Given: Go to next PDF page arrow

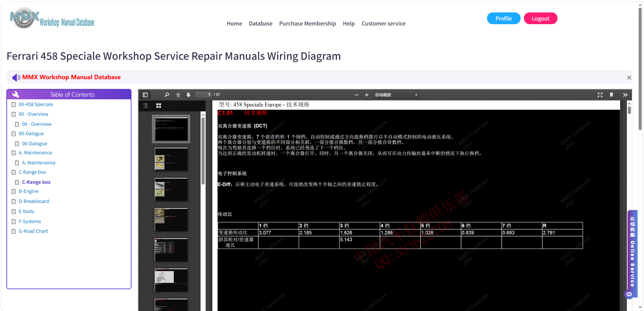Looking at the screenshot, I should (x=189, y=95).
